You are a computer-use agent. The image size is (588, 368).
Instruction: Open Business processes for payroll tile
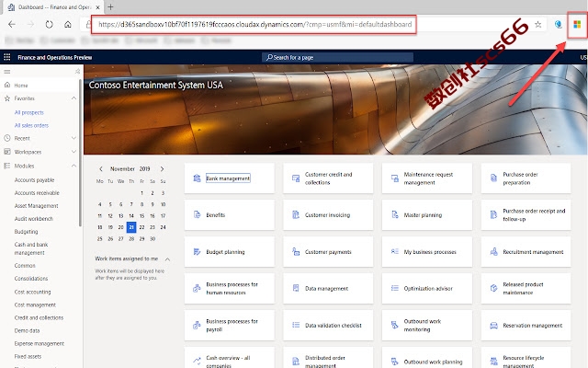pyautogui.click(x=229, y=325)
